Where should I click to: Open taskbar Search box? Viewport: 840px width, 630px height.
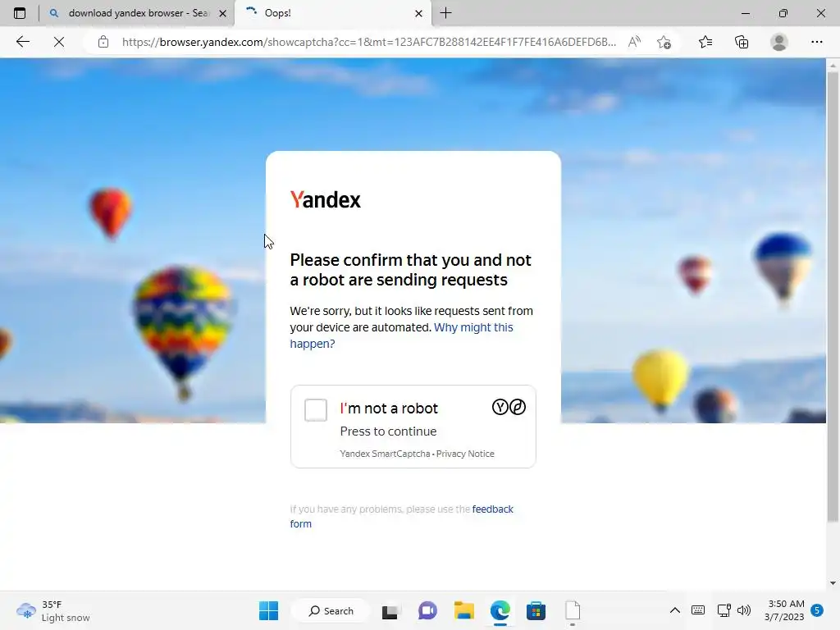point(331,610)
